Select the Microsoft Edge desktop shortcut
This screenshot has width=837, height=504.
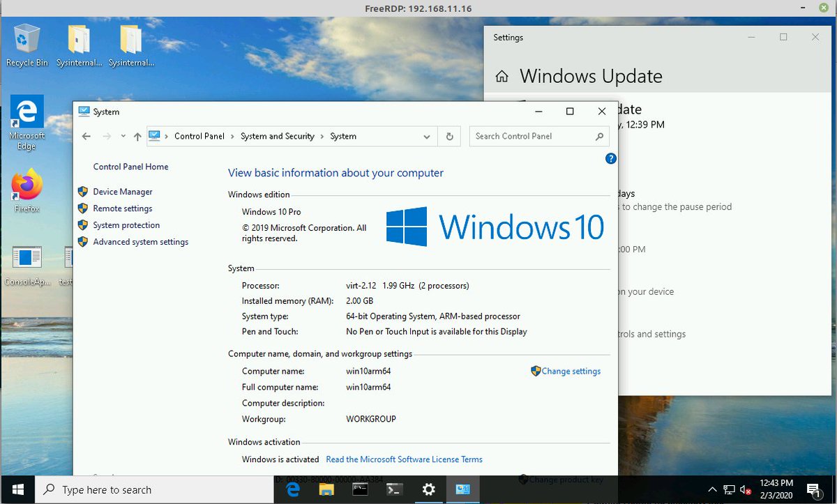pyautogui.click(x=27, y=123)
